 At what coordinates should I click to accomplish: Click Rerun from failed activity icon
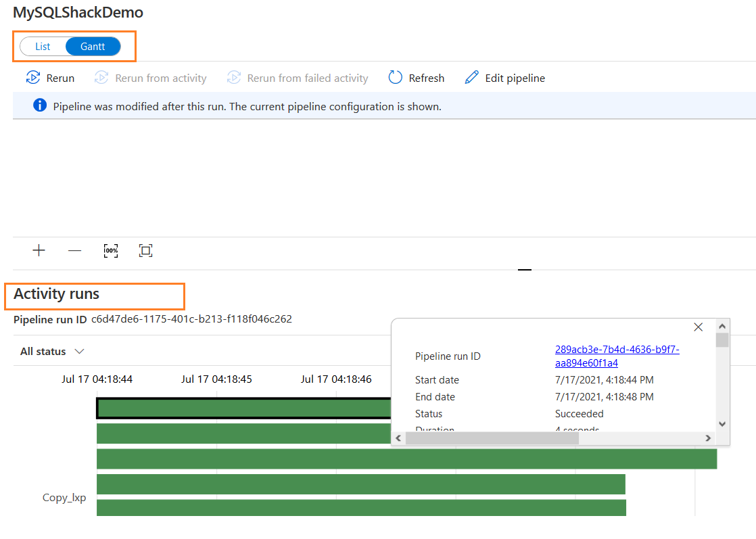[234, 78]
